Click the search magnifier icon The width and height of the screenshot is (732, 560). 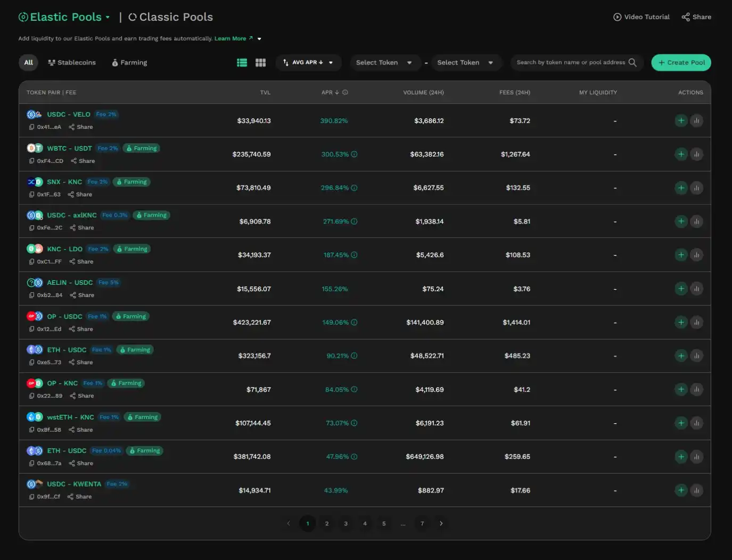pyautogui.click(x=632, y=62)
